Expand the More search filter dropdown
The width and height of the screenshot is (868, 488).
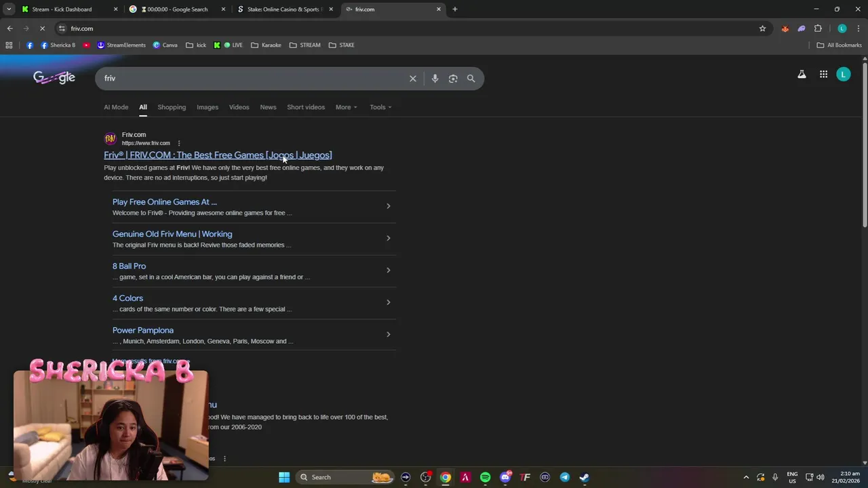click(x=346, y=107)
